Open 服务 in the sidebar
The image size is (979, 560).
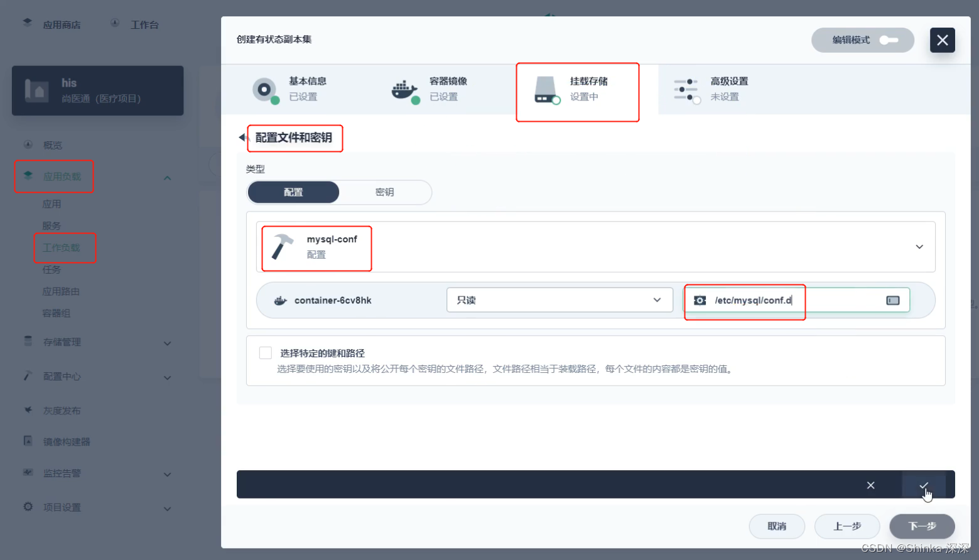point(51,226)
